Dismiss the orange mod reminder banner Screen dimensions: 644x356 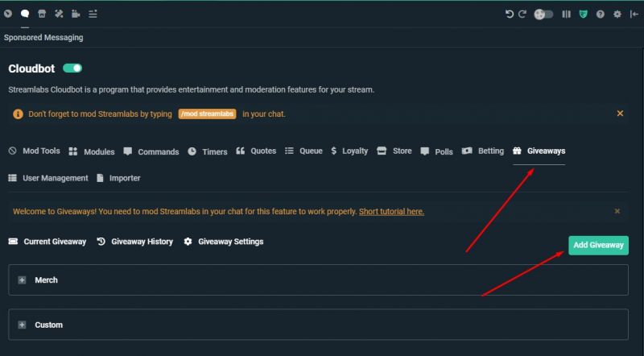click(x=620, y=114)
